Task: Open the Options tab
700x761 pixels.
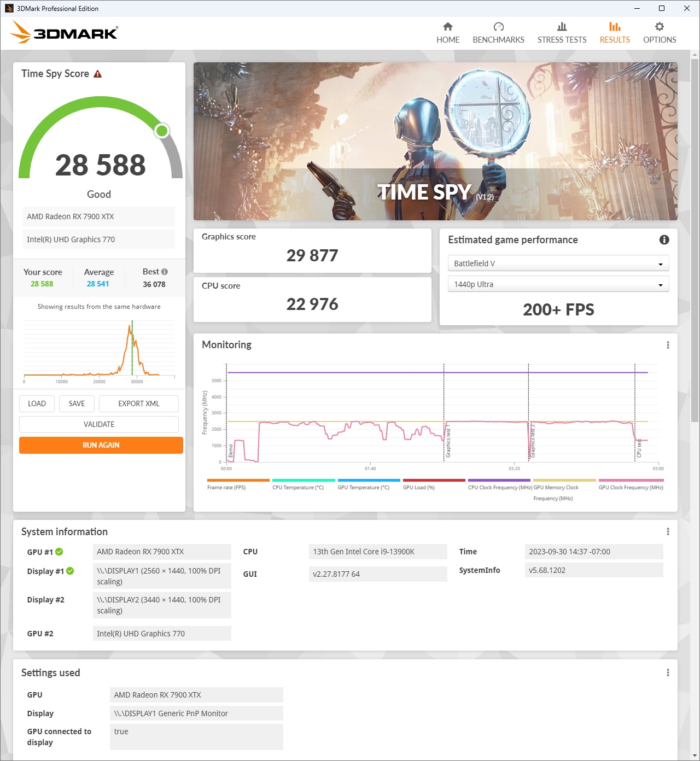Action: pos(660,33)
